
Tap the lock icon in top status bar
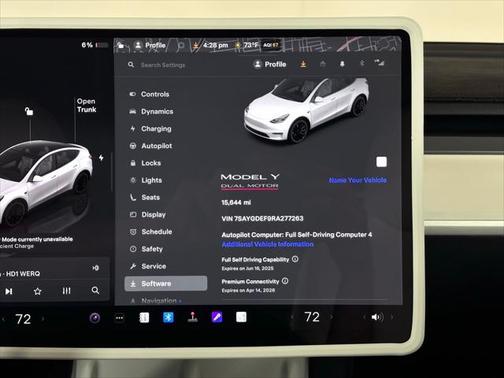[121, 45]
